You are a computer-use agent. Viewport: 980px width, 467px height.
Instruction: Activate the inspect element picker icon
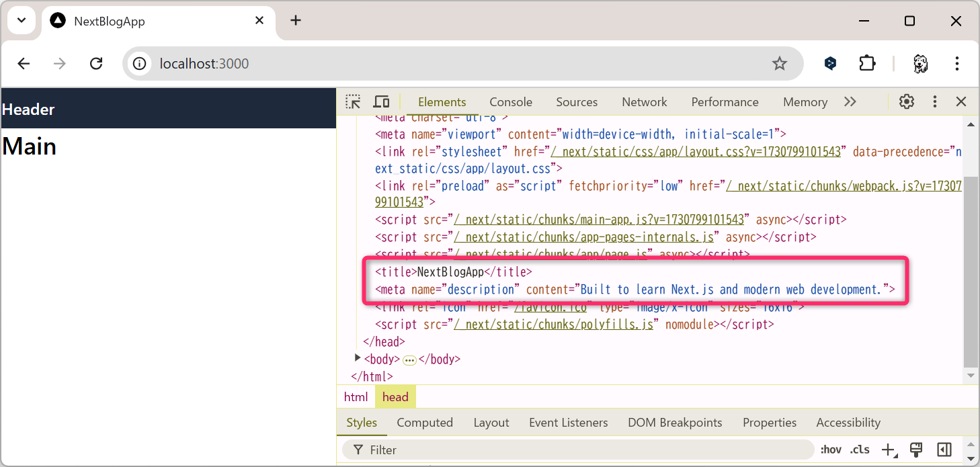point(353,102)
